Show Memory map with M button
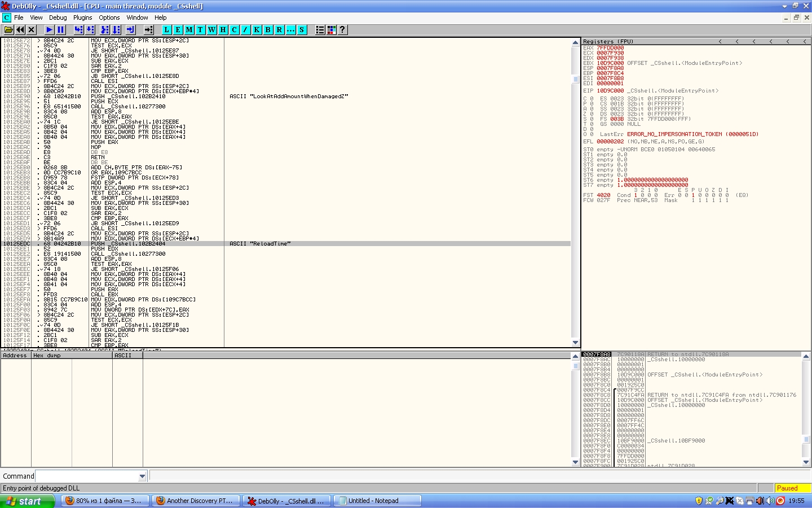Image resolution: width=812 pixels, height=508 pixels. point(189,29)
